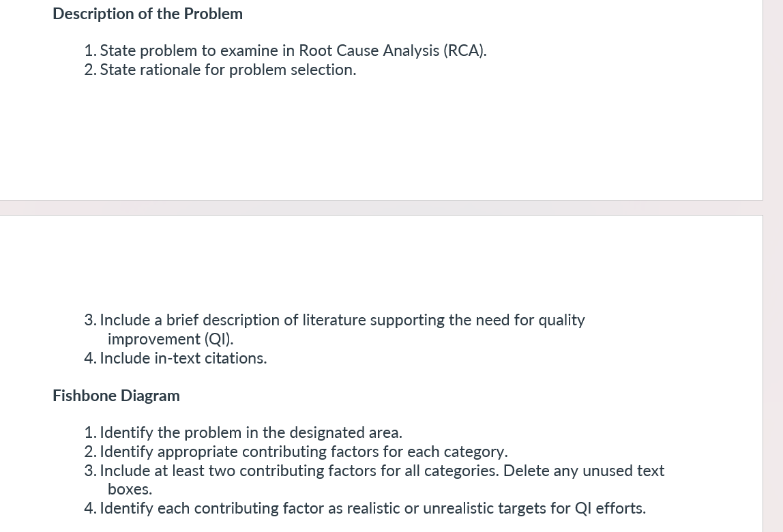Click the sentence 'Delete any unused text'
Image resolution: width=783 pixels, height=532 pixels.
click(x=584, y=471)
